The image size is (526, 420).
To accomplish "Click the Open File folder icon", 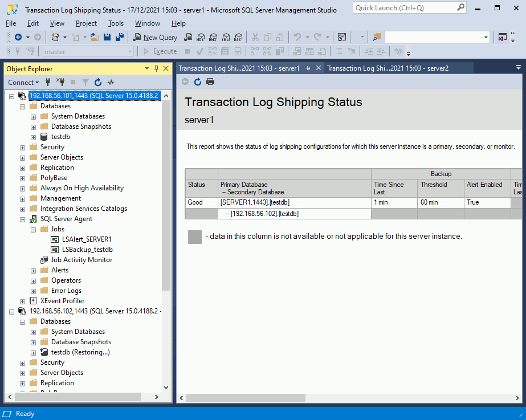I will pyautogui.click(x=95, y=37).
